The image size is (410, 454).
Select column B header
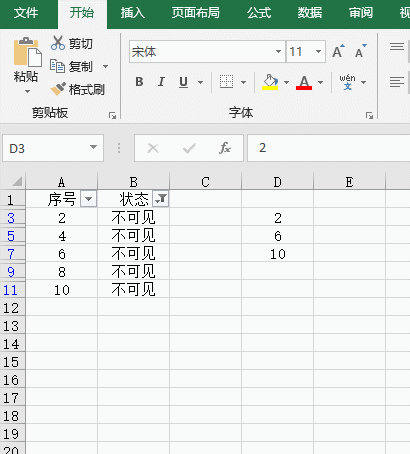tap(134, 182)
